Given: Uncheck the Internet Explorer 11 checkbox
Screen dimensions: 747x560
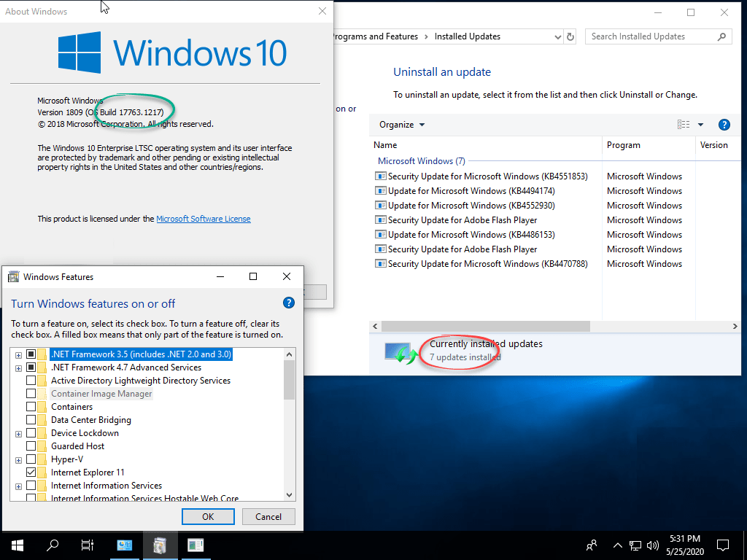Looking at the screenshot, I should (x=31, y=472).
